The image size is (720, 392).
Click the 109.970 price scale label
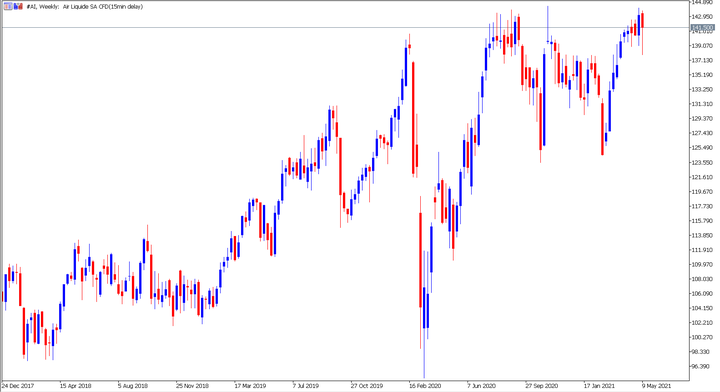click(x=703, y=264)
